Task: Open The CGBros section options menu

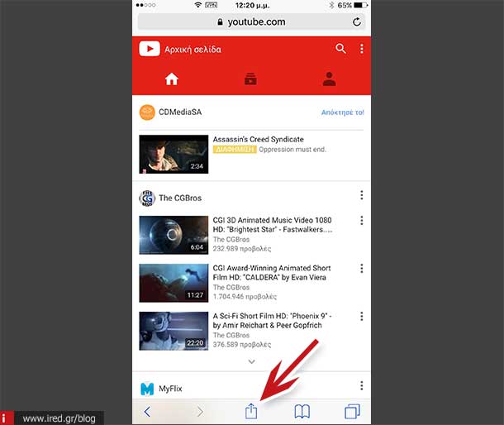Action: [362, 195]
